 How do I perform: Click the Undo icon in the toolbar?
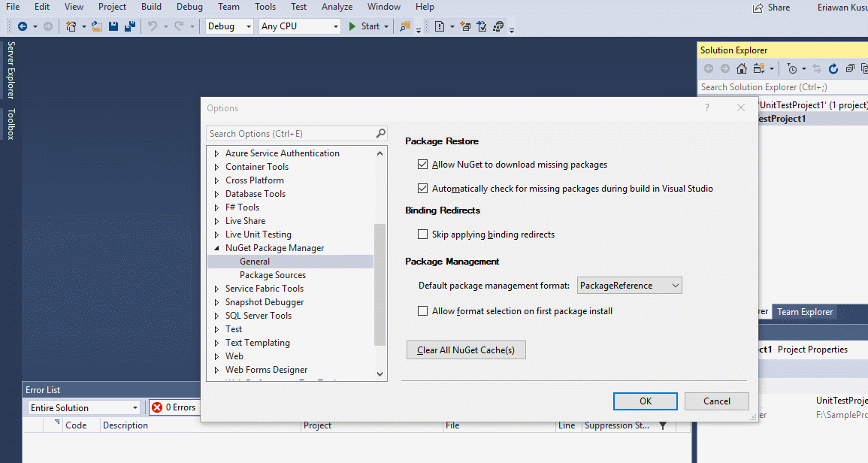pyautogui.click(x=155, y=26)
